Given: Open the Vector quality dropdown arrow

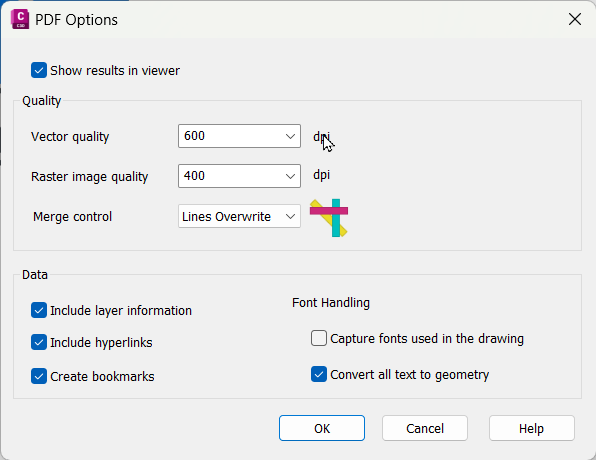Looking at the screenshot, I should click(x=290, y=136).
